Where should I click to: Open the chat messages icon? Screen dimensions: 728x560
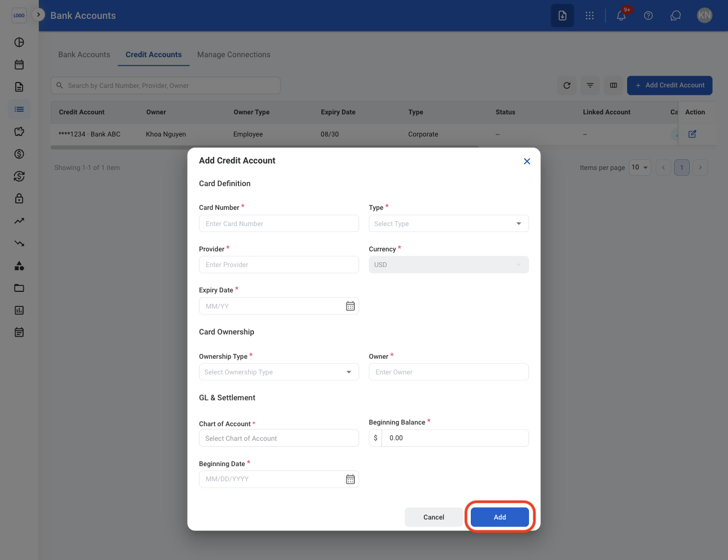[x=675, y=16]
